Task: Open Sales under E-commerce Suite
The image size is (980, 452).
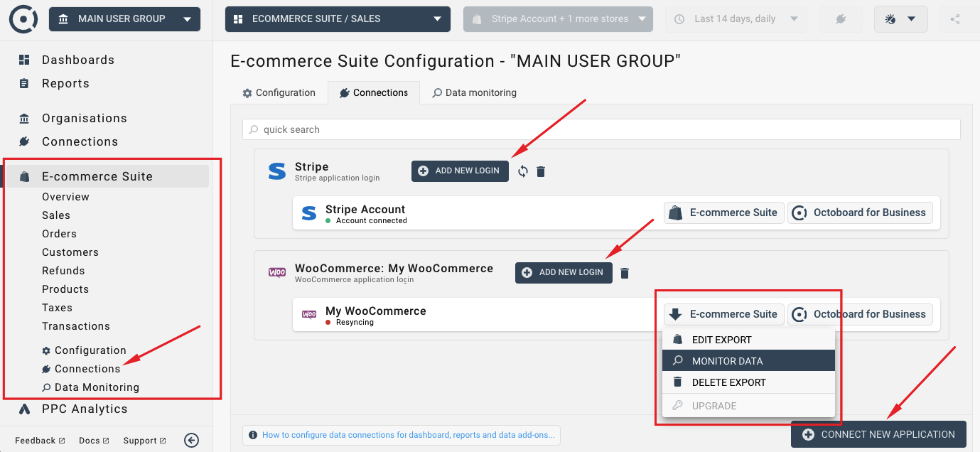Action: tap(56, 215)
